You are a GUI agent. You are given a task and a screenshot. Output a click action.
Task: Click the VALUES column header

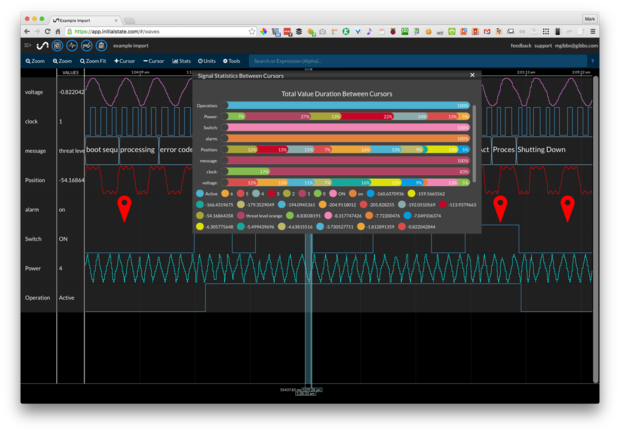click(x=71, y=72)
